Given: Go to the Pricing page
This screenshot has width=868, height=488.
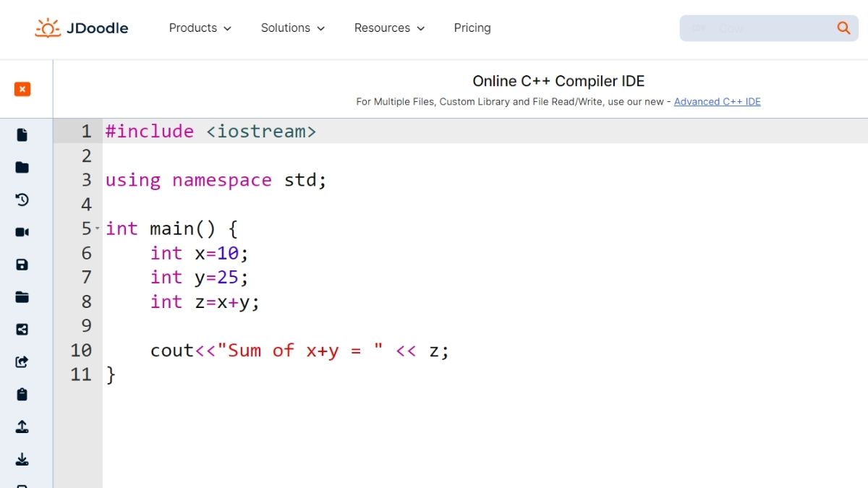Looking at the screenshot, I should click(472, 28).
